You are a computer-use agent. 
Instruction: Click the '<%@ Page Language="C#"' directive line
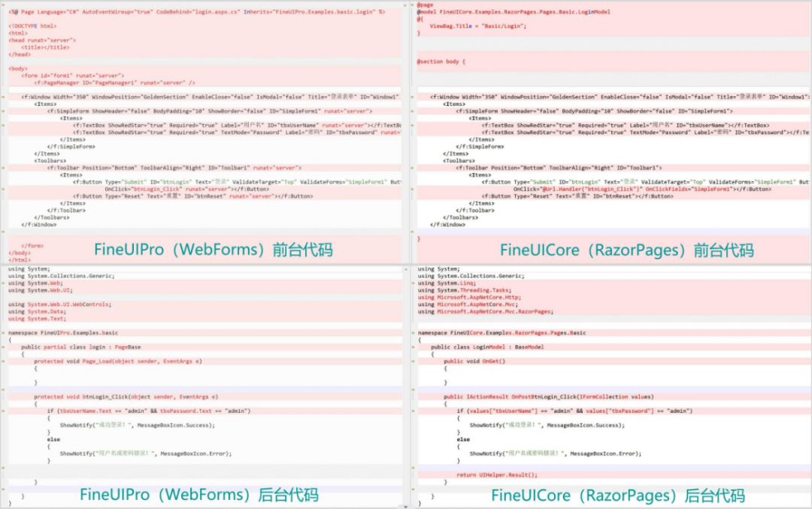click(197, 11)
